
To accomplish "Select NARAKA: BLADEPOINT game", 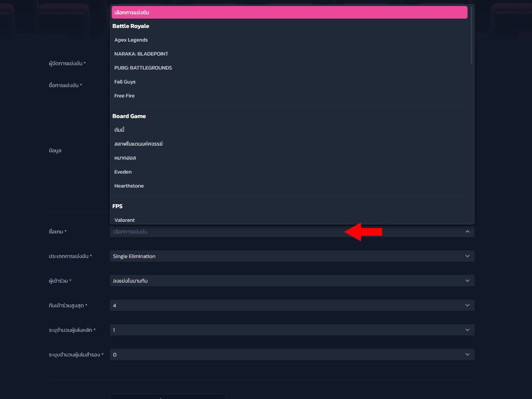I will pyautogui.click(x=289, y=54).
